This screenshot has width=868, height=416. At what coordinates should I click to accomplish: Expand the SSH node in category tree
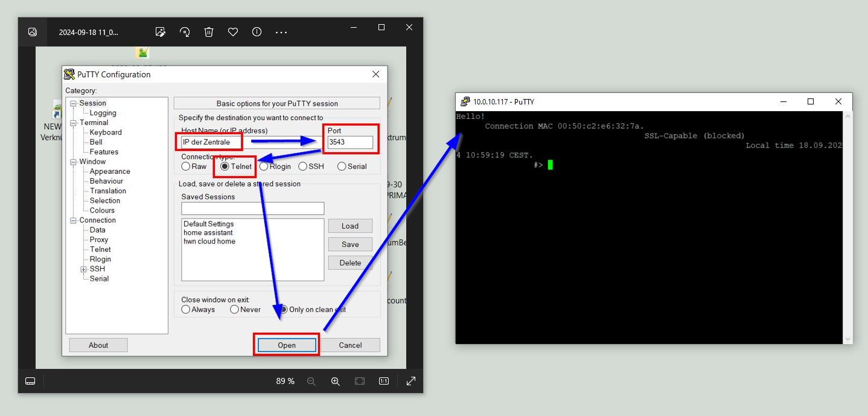coord(83,269)
